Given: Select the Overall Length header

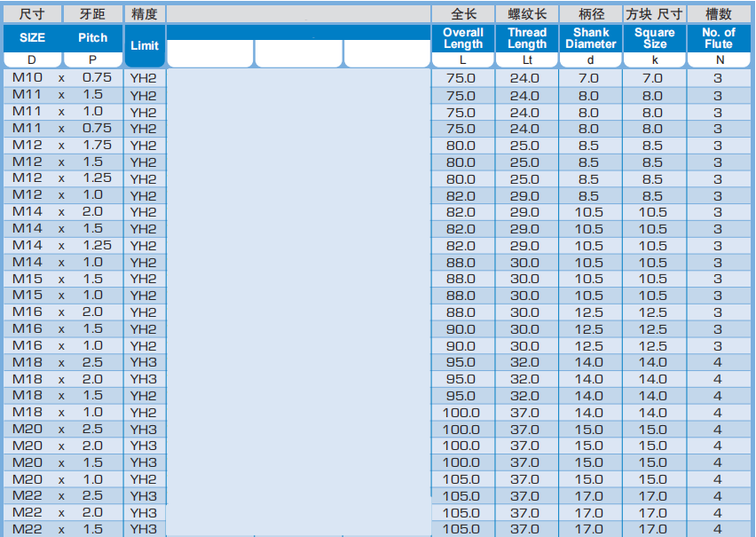Looking at the screenshot, I should point(462,38).
